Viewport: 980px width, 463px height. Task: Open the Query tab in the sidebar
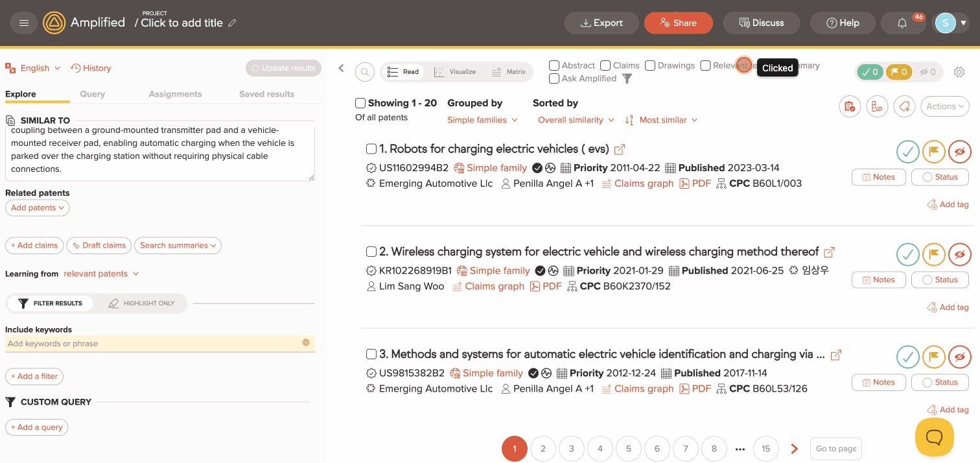pos(92,93)
